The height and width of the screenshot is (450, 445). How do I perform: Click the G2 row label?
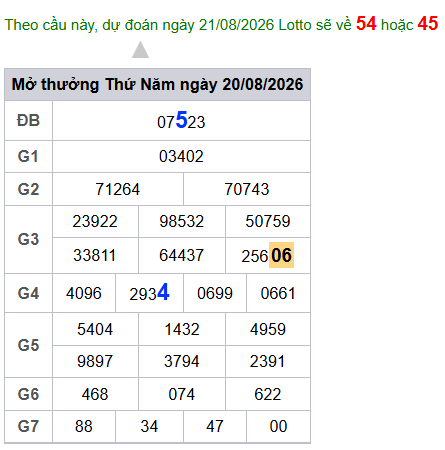coord(28,189)
